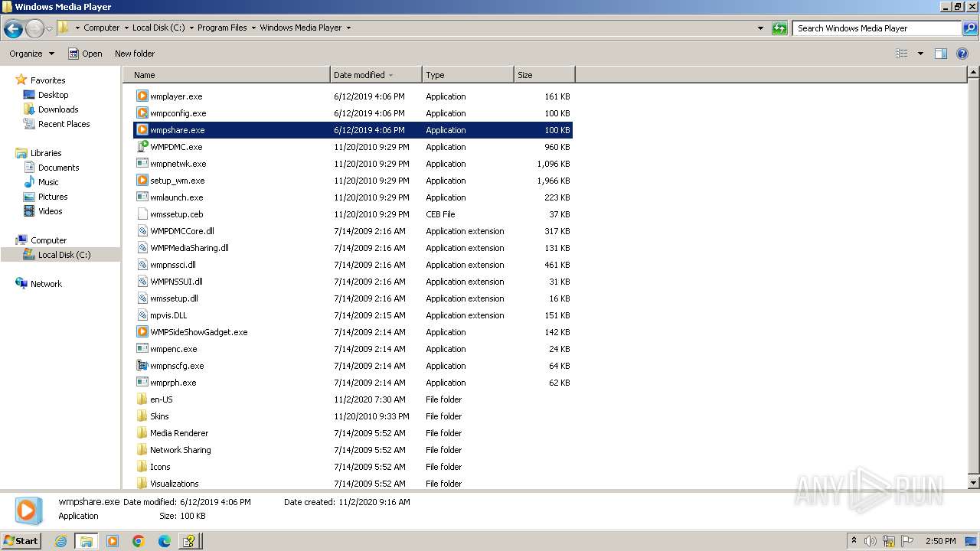The height and width of the screenshot is (551, 980).
Task: Expand the Program Files breadcrumb arrow
Action: [x=253, y=28]
